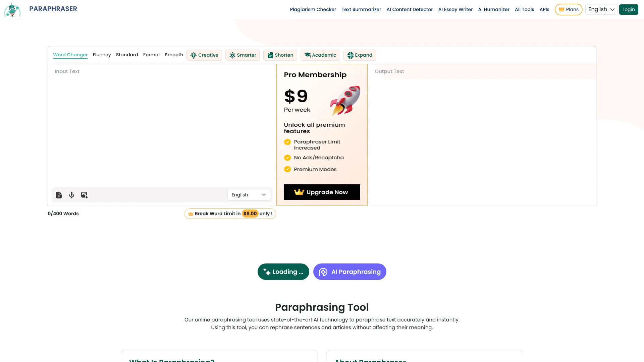The width and height of the screenshot is (644, 362).
Task: Go to AI Essay Writer page
Action: click(455, 9)
